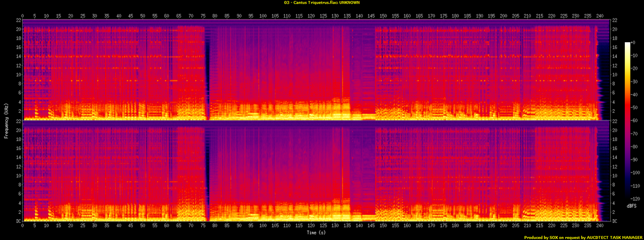The width and height of the screenshot is (644, 240).
Task: Click the 'dBFS' colorbar unit label
Action: 632,206
